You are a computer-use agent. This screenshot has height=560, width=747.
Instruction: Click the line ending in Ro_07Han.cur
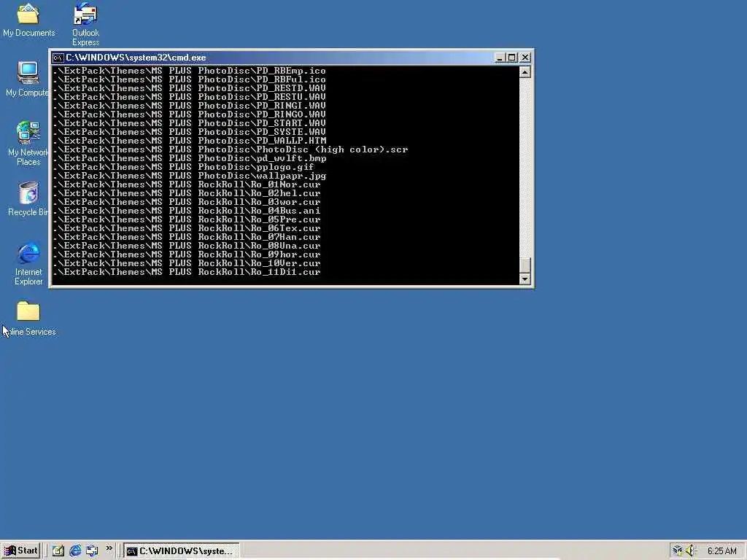click(x=187, y=237)
